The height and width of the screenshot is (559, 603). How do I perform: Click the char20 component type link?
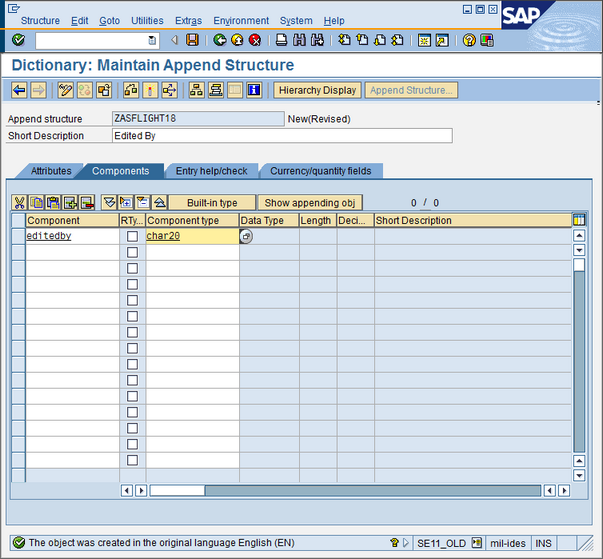(x=163, y=236)
